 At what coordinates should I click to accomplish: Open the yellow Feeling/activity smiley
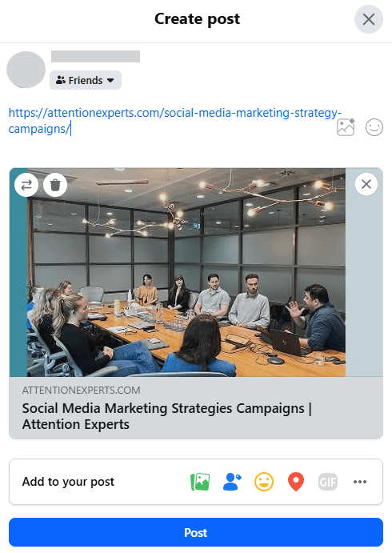[x=264, y=482]
